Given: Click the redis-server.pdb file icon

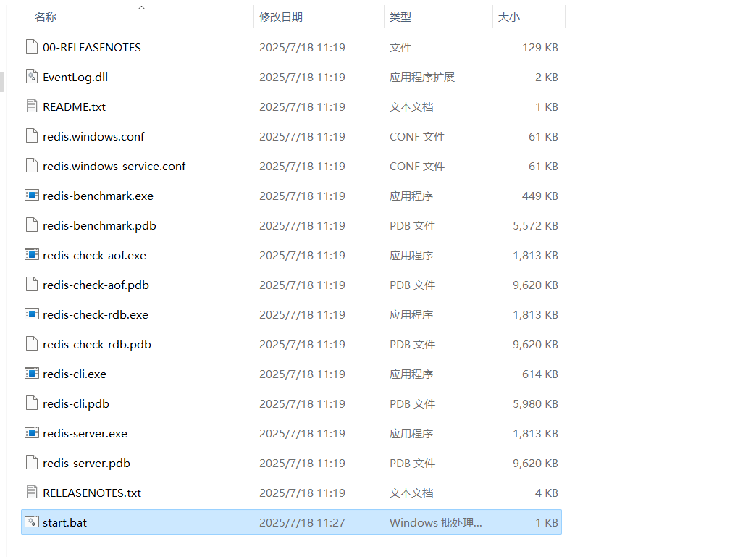Looking at the screenshot, I should click(32, 463).
